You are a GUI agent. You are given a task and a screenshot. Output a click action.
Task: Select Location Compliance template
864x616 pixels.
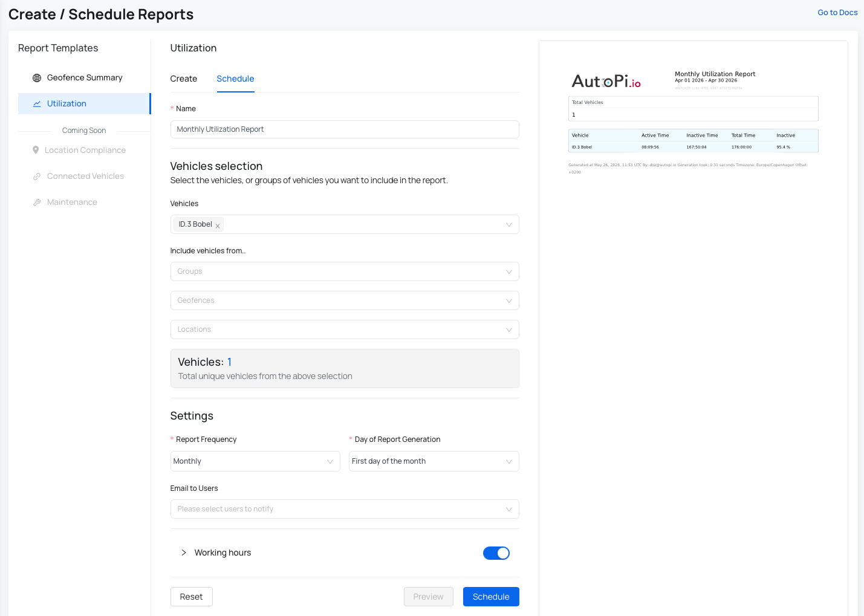[84, 150]
